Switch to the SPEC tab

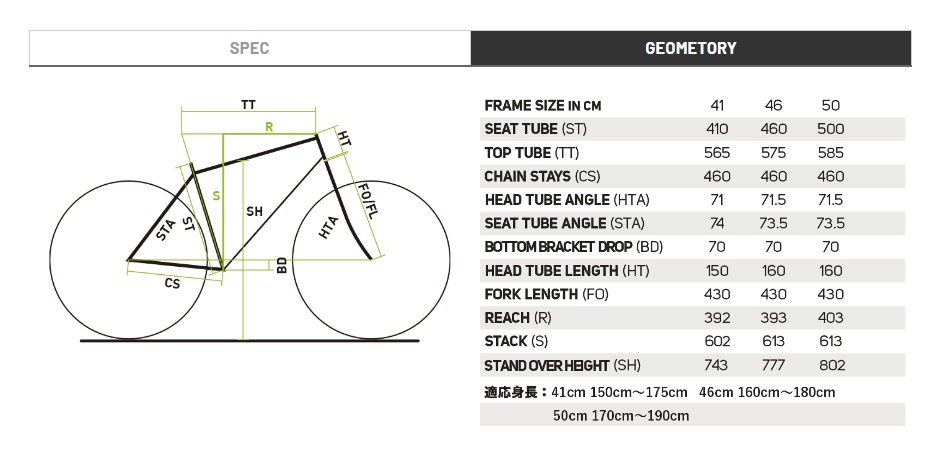click(x=250, y=48)
